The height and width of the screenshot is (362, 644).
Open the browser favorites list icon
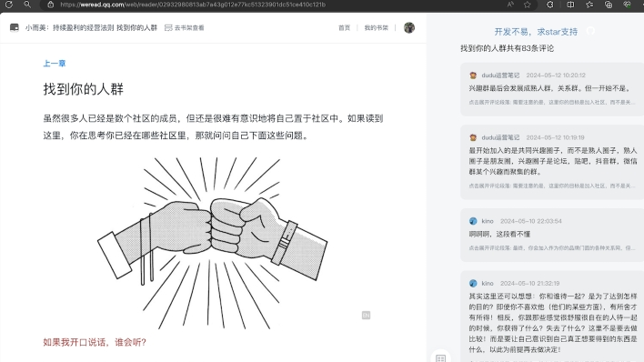click(x=589, y=5)
